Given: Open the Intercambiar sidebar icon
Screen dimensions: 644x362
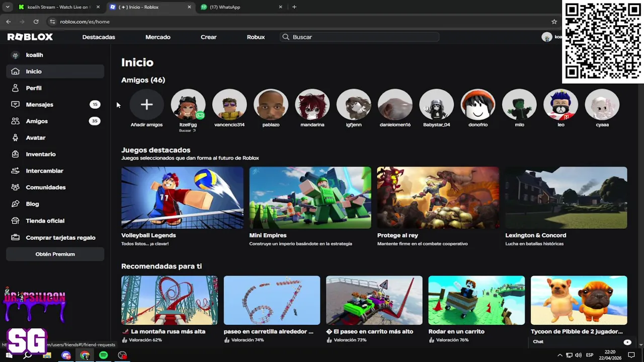Looking at the screenshot, I should point(15,171).
